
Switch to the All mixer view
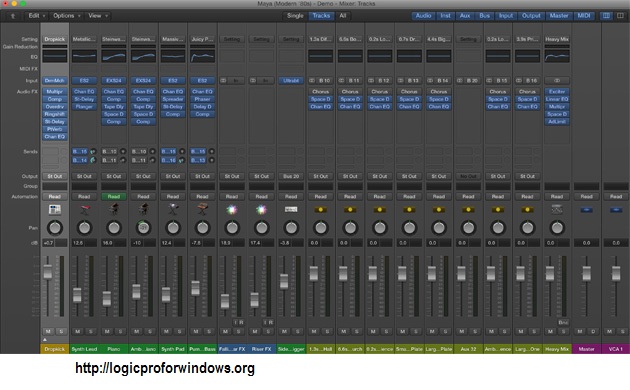pos(343,16)
